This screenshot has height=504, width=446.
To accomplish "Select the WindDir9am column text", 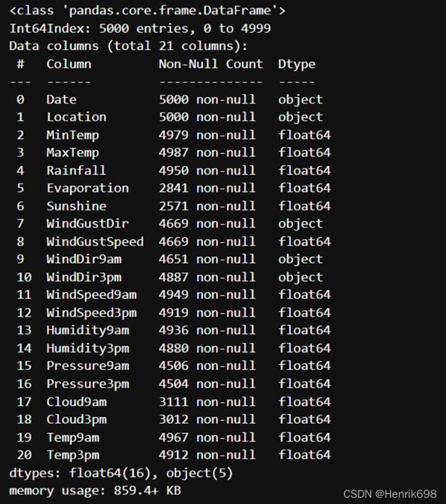I will click(84, 259).
